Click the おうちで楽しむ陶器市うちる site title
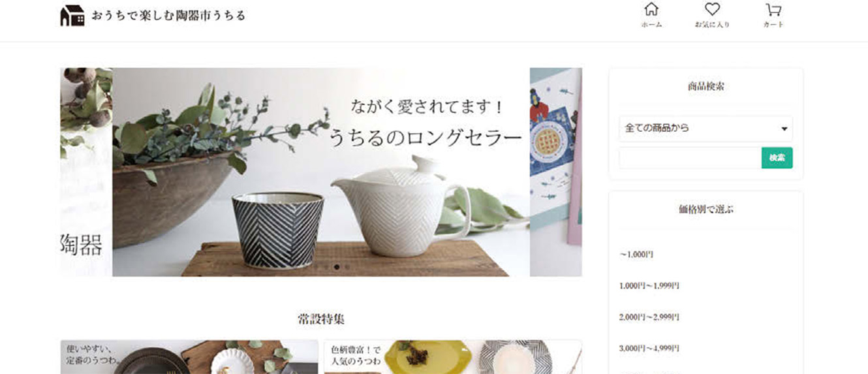The width and height of the screenshot is (868, 374). click(x=168, y=15)
